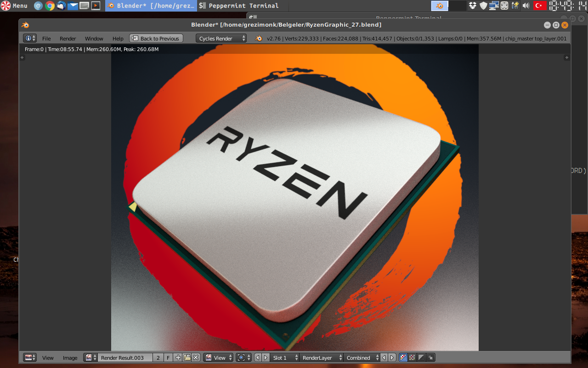Launch Google Chrome from panel
Screen dimensions: 588x368
(50, 6)
